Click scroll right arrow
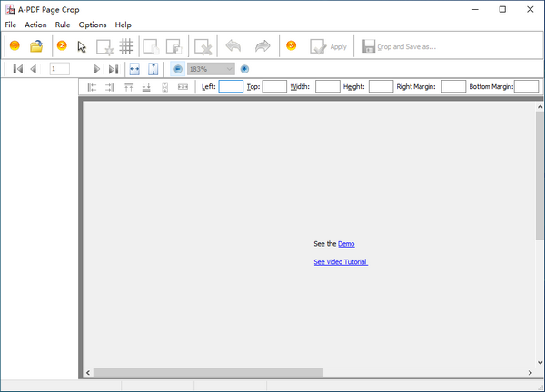545x392 pixels. [x=530, y=373]
